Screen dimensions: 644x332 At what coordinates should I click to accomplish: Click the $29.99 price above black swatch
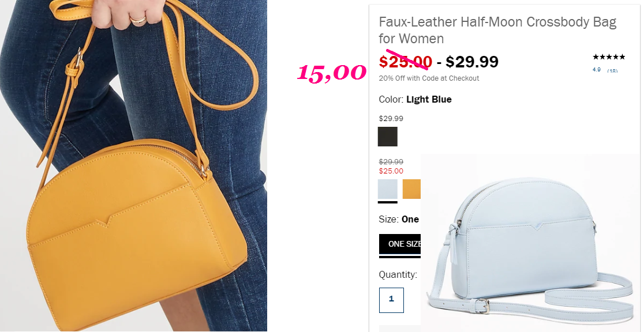coord(391,119)
